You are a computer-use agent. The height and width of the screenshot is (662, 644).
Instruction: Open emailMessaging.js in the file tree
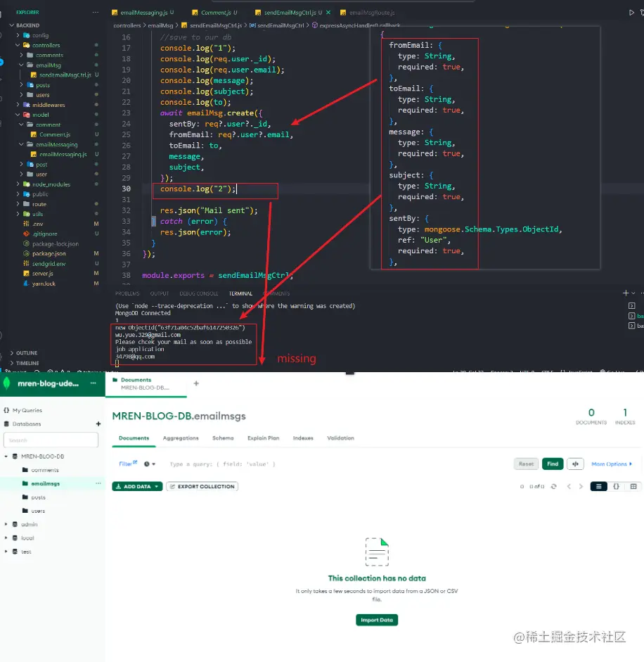point(63,154)
